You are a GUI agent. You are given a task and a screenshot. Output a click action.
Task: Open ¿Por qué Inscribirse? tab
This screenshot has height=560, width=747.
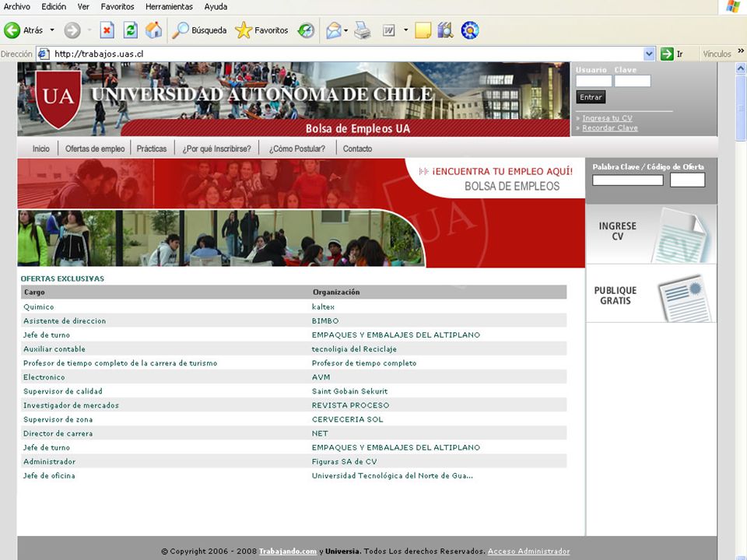pos(216,149)
